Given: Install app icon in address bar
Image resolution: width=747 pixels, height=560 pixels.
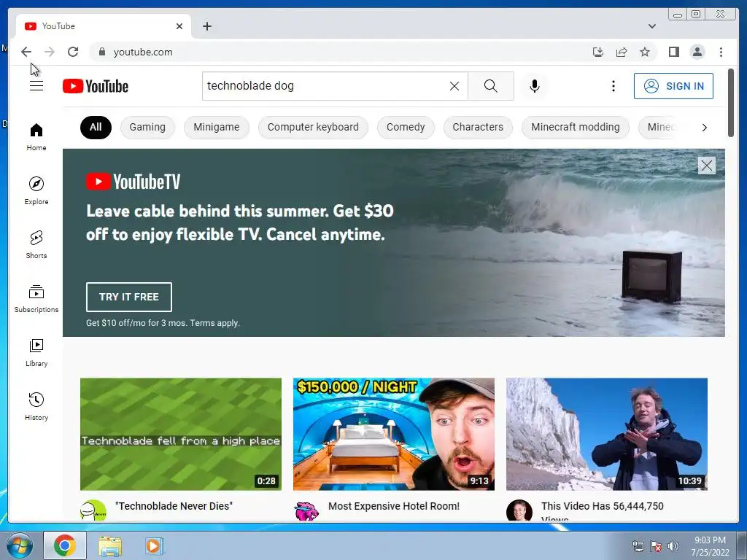Looking at the screenshot, I should (598, 52).
